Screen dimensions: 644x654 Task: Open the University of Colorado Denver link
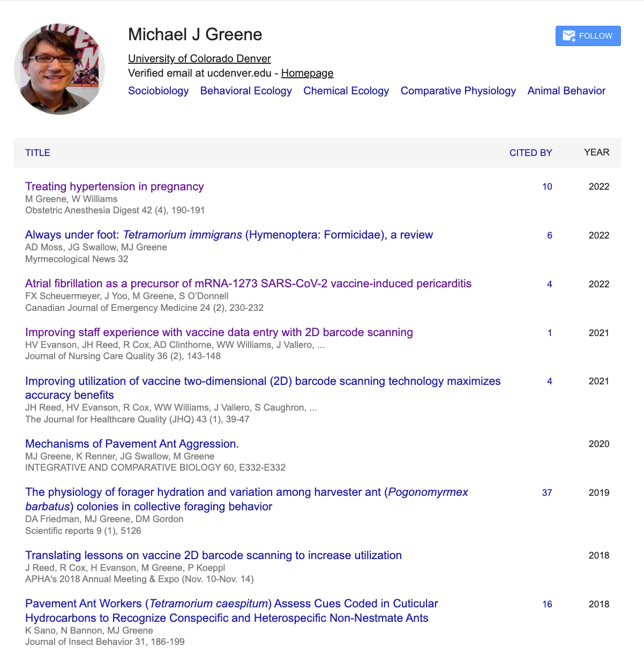(x=199, y=58)
